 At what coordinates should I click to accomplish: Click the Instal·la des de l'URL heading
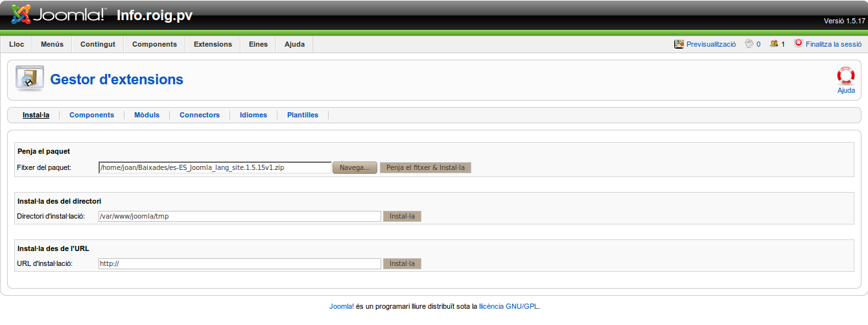53,248
